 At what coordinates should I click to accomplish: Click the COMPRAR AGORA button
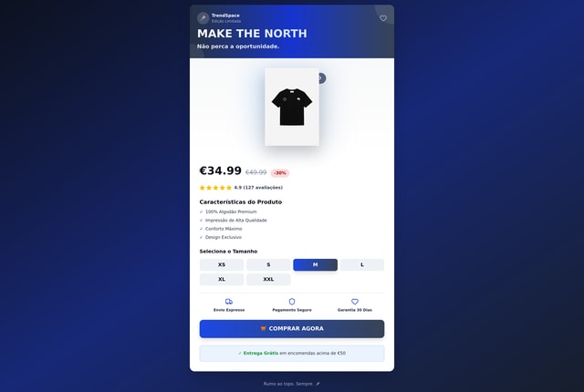tap(292, 329)
